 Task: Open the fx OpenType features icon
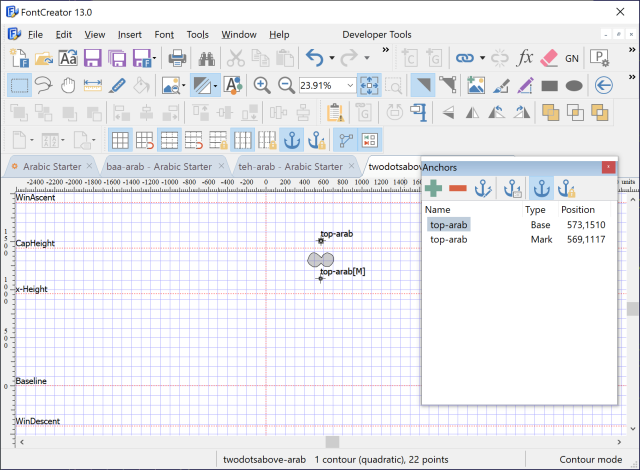(x=526, y=59)
